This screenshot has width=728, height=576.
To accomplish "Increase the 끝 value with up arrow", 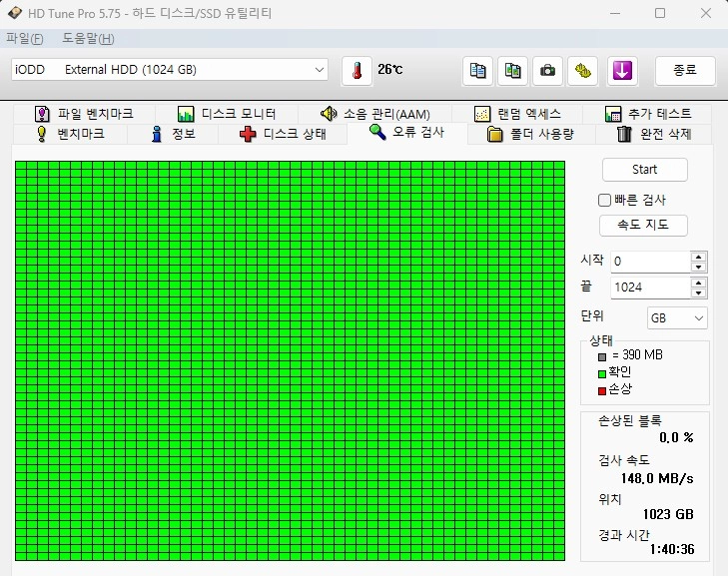I will (698, 283).
